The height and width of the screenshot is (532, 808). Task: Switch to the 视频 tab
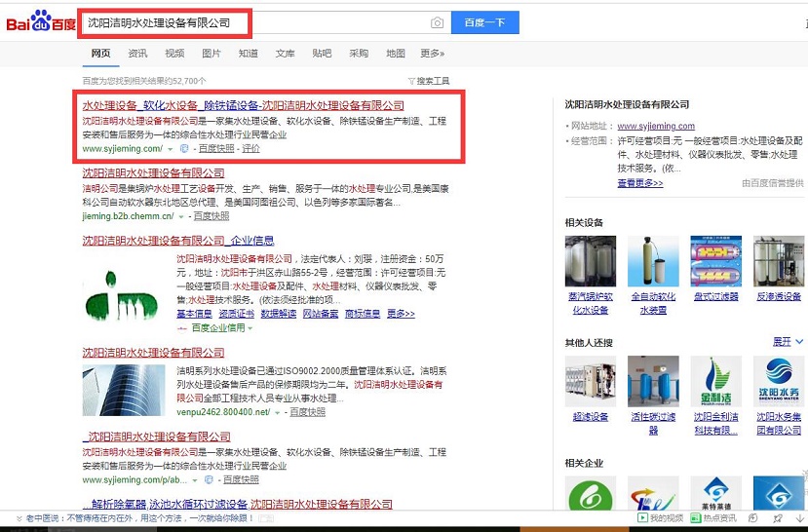[x=174, y=53]
